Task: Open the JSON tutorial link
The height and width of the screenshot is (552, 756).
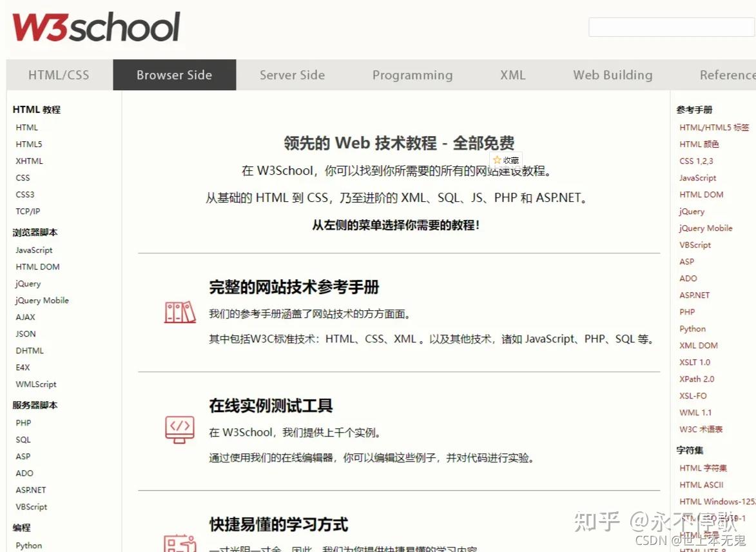Action: (26, 334)
